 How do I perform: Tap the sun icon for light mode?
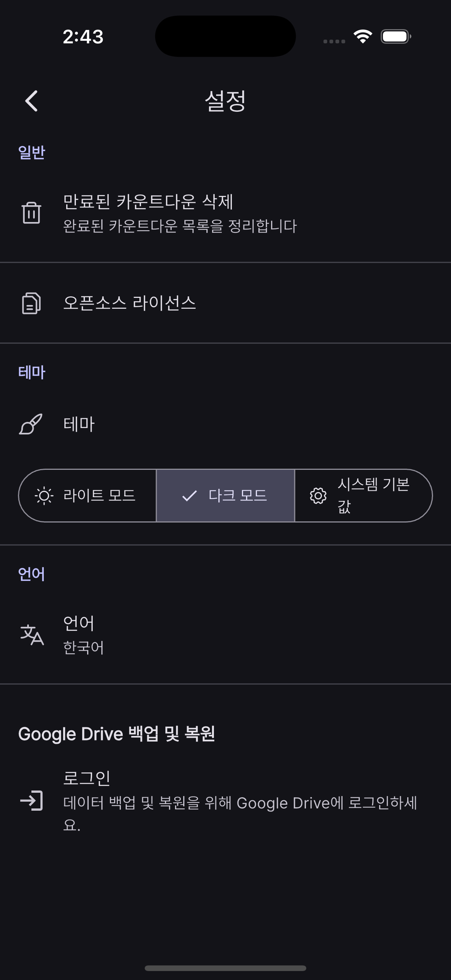[x=44, y=496]
